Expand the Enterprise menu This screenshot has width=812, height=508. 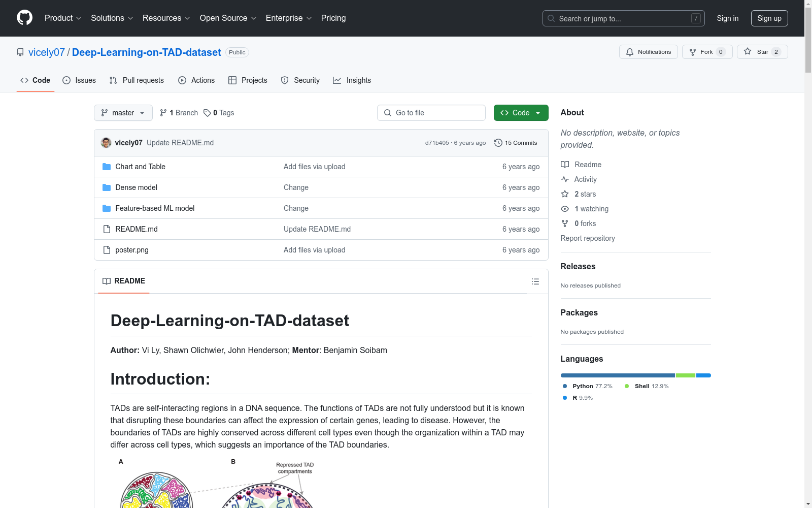tap(289, 18)
